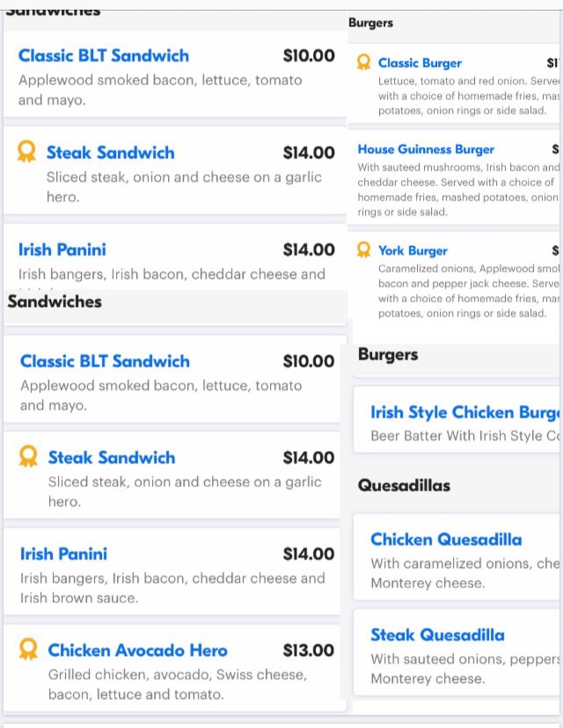Choose the Chicken Avocado Hero title
Viewport: 563px width, 728px height.
point(137,651)
